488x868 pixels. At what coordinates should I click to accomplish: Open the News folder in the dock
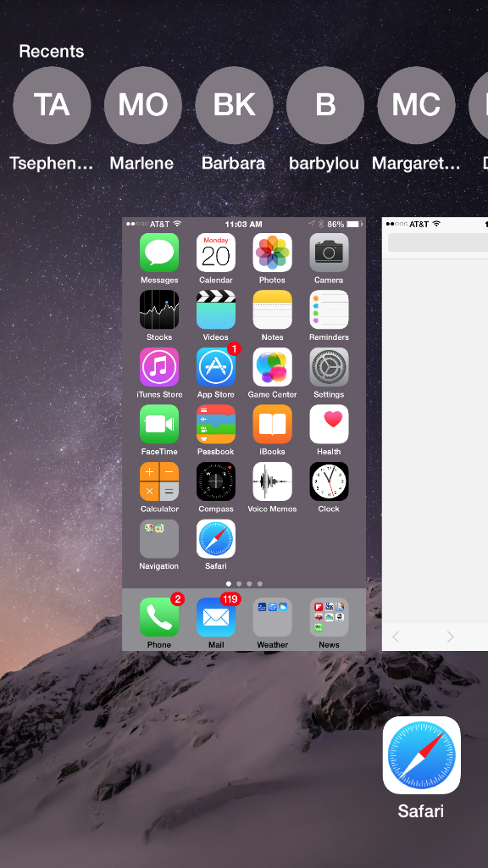[x=329, y=617]
